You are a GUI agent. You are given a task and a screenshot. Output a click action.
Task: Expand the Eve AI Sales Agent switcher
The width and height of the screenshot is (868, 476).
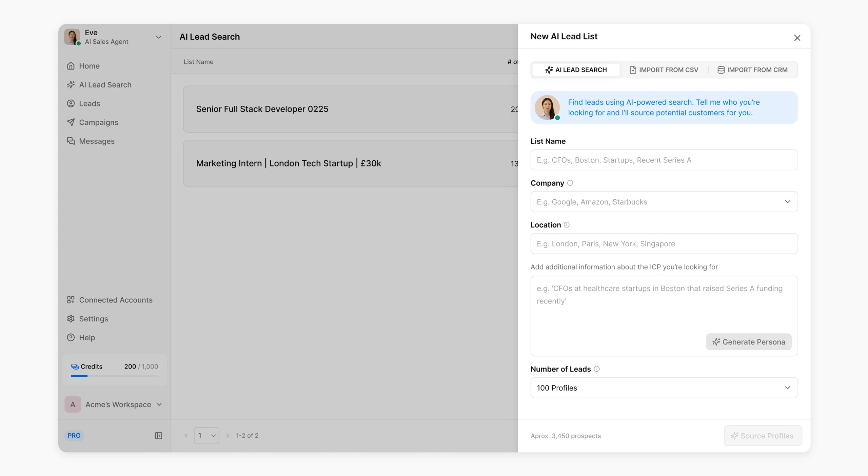click(x=158, y=37)
